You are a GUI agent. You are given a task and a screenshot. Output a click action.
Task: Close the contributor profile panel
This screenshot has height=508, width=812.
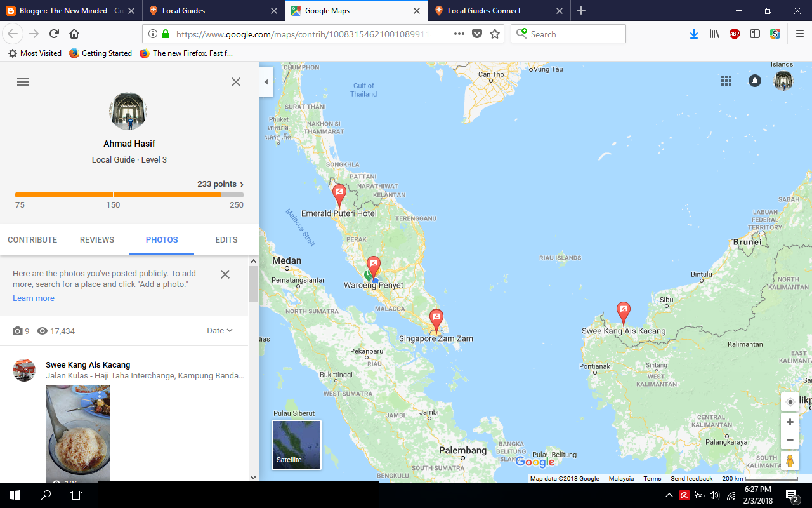pos(236,82)
